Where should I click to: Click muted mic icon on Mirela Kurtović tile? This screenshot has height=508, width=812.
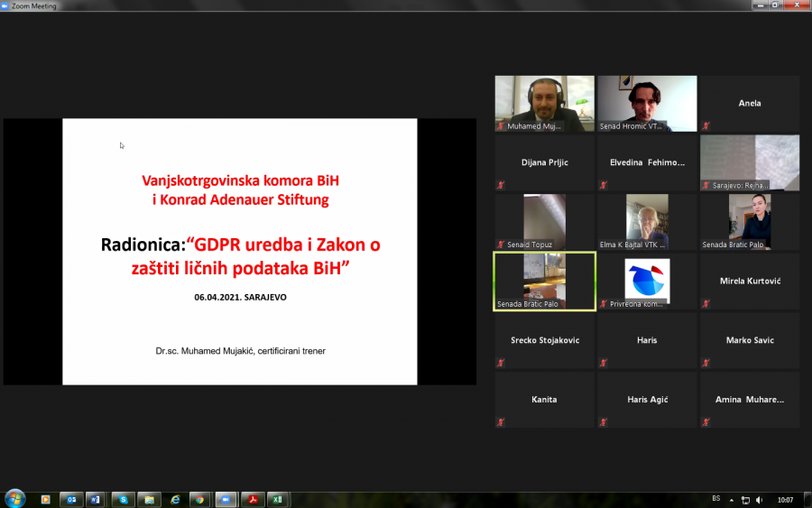706,303
